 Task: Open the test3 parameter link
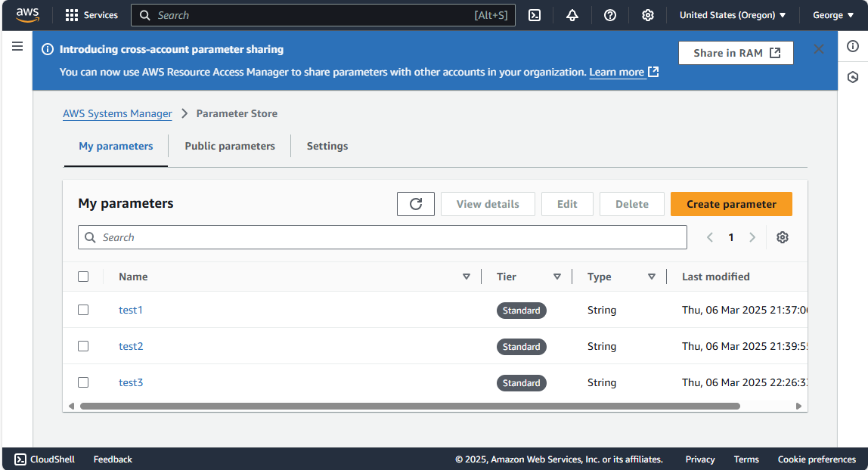point(131,382)
